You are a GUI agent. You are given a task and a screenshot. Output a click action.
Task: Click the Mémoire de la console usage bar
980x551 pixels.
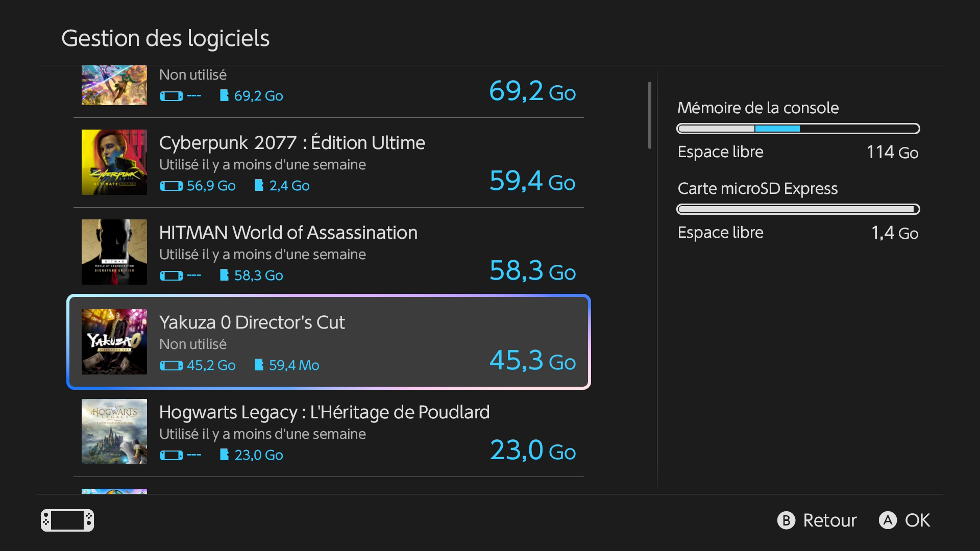pyautogui.click(x=798, y=129)
